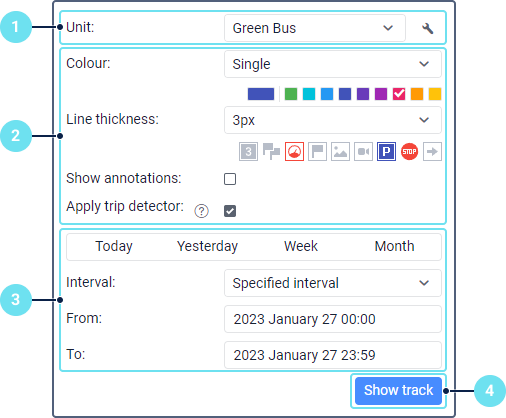Select the Yesterday interval tab

pyautogui.click(x=207, y=247)
